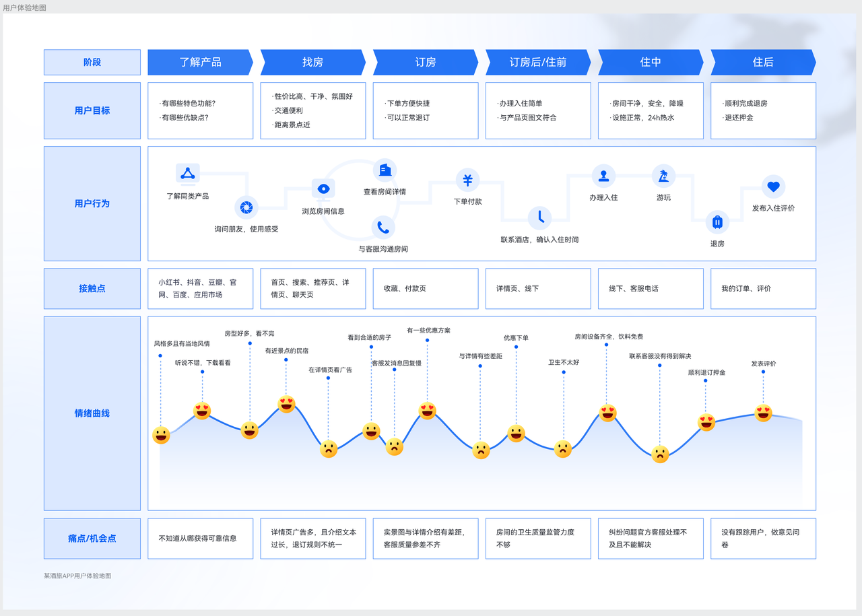
Task: Click the heart icon for 发布入住评价
Action: tap(773, 186)
